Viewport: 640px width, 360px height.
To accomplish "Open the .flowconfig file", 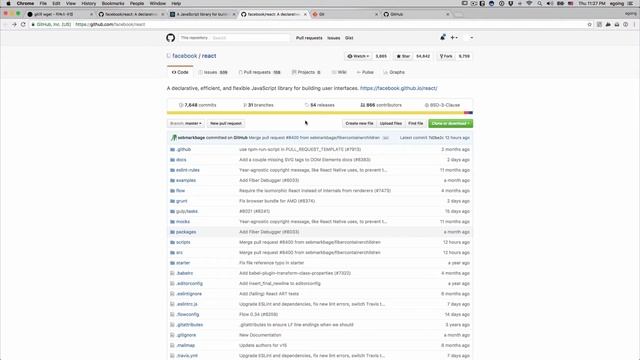I will 187,314.
